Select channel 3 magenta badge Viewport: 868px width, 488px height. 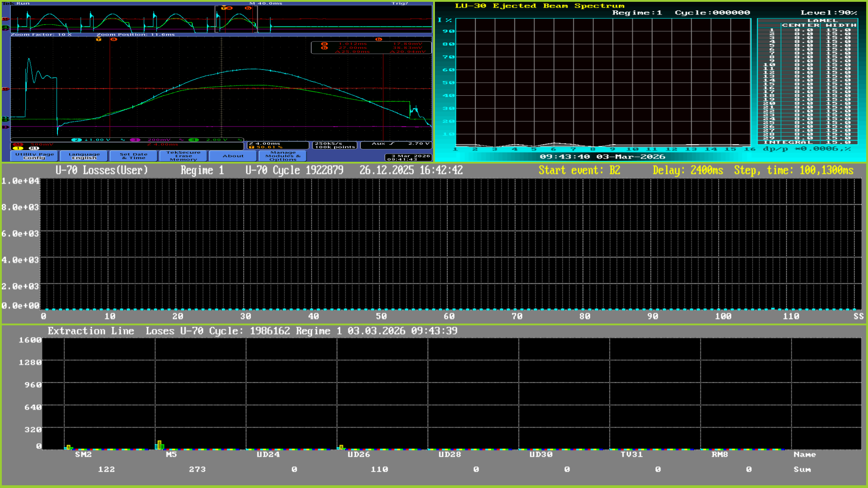point(135,140)
